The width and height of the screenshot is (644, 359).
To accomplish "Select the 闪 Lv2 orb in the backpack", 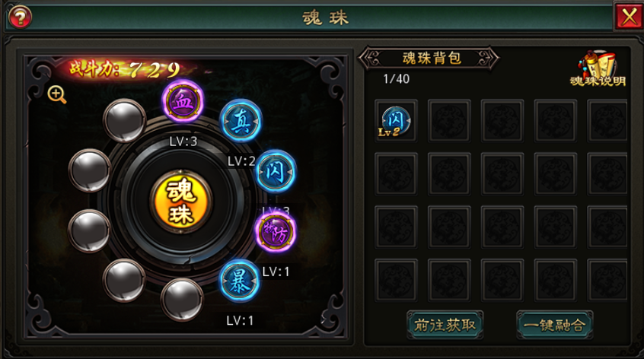I will [396, 121].
